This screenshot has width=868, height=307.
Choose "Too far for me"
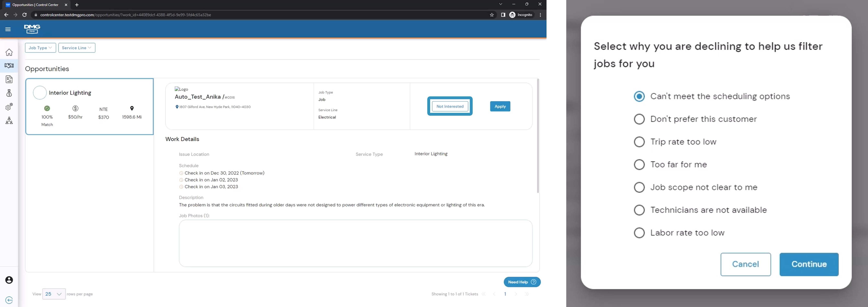click(x=639, y=165)
